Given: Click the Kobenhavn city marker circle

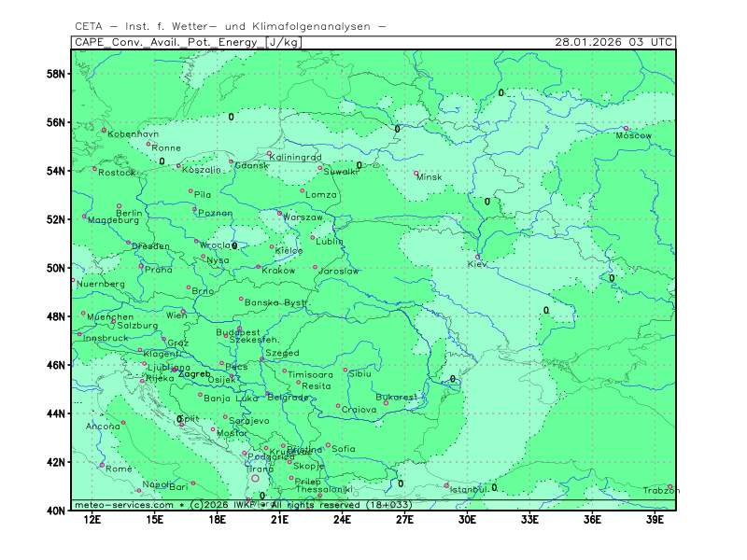Looking at the screenshot, I should [104, 130].
